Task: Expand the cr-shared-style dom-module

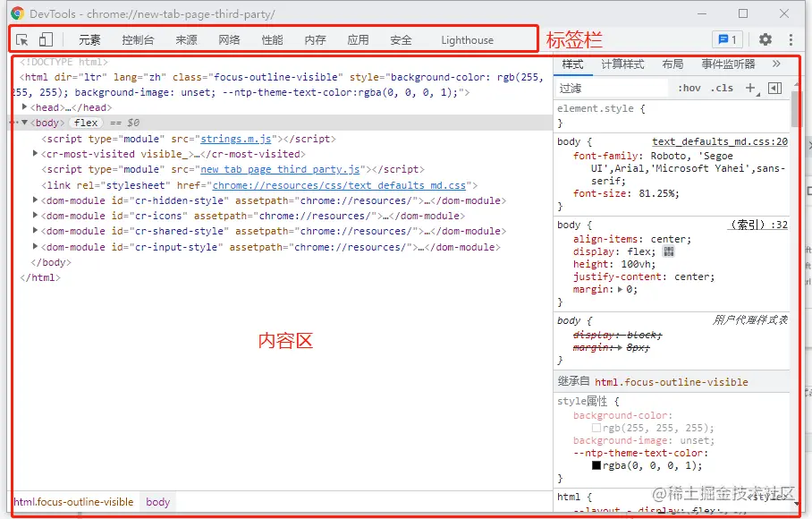Action: [35, 230]
